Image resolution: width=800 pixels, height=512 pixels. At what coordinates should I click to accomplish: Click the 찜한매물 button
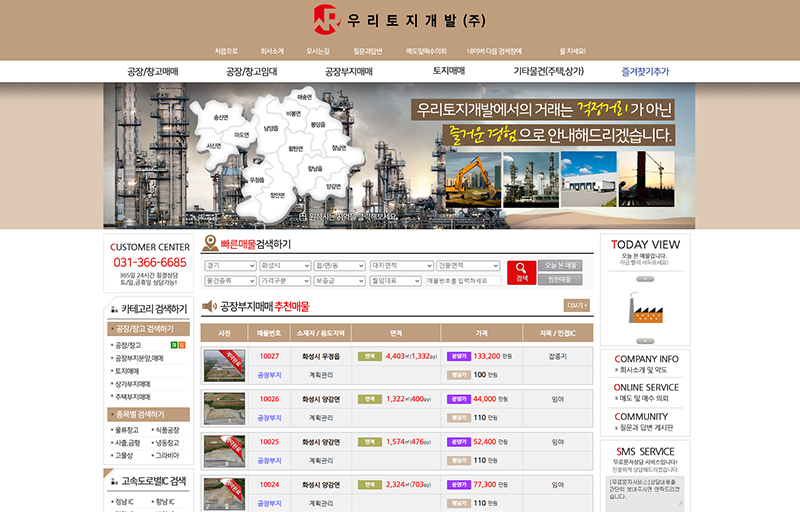click(560, 279)
